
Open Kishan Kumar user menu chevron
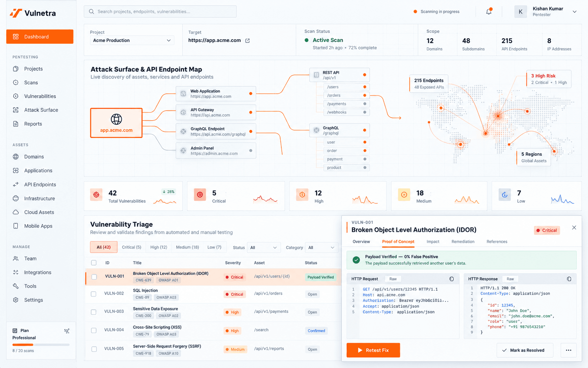pos(574,11)
